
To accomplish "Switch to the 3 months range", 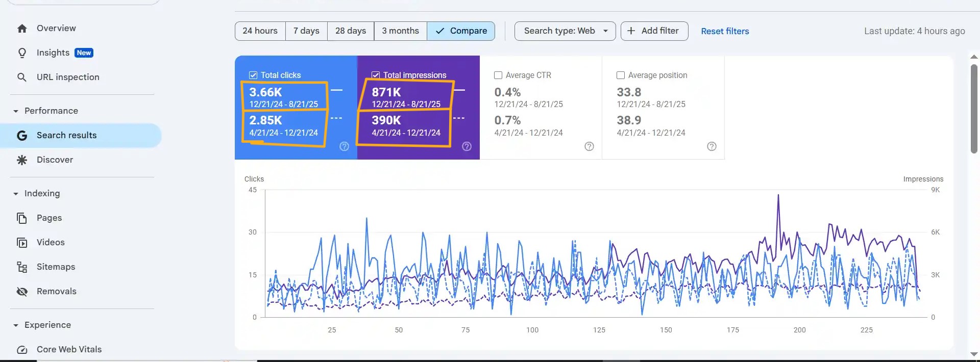I will pyautogui.click(x=400, y=31).
